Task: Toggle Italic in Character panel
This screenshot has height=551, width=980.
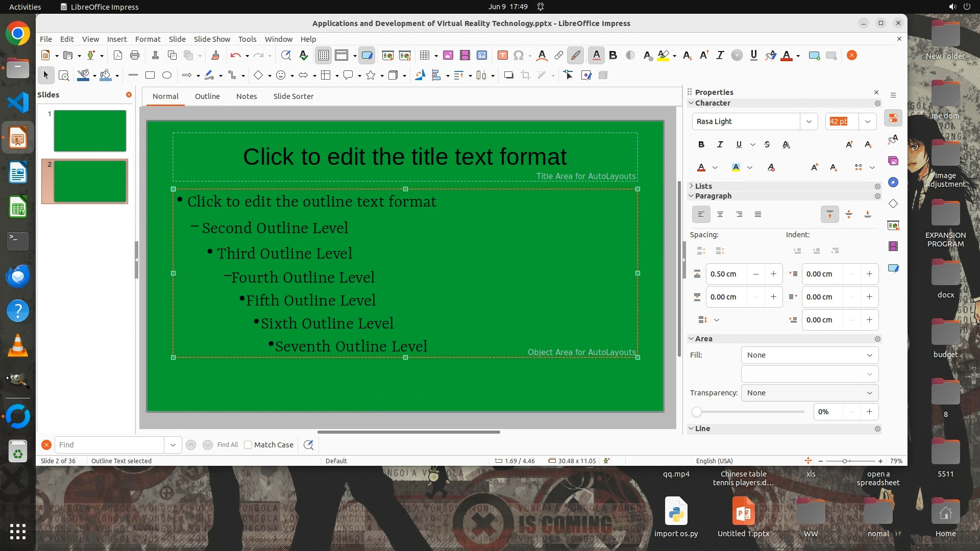Action: pyautogui.click(x=720, y=145)
